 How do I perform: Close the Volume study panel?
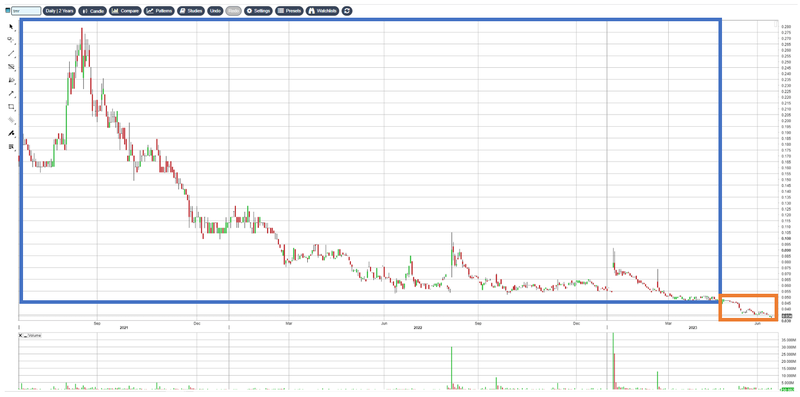click(21, 336)
